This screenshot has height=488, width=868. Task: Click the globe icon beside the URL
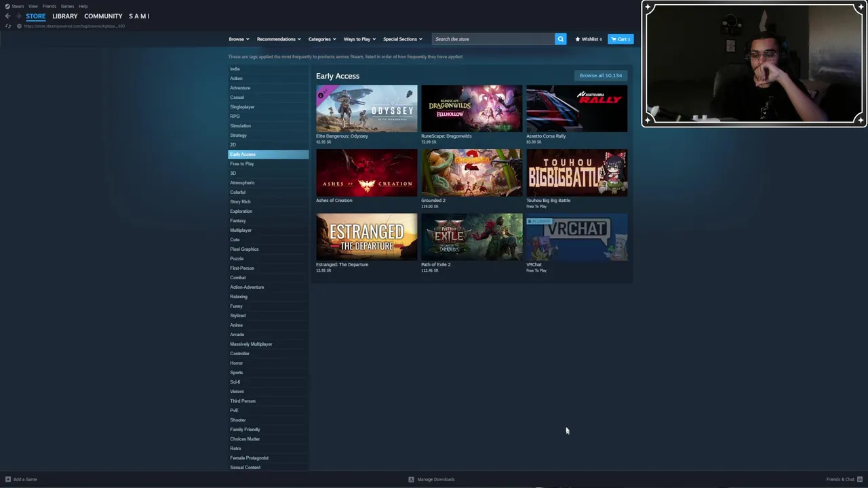tap(19, 26)
